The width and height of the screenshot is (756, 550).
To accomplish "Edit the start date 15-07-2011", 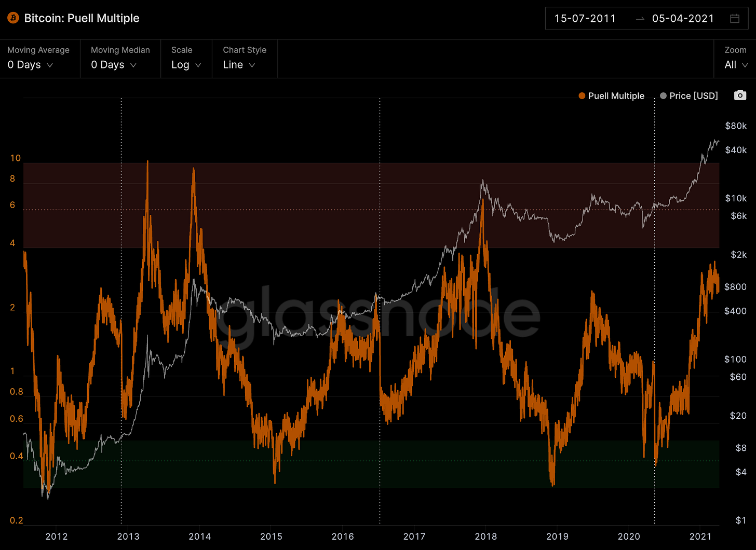I will tap(585, 19).
